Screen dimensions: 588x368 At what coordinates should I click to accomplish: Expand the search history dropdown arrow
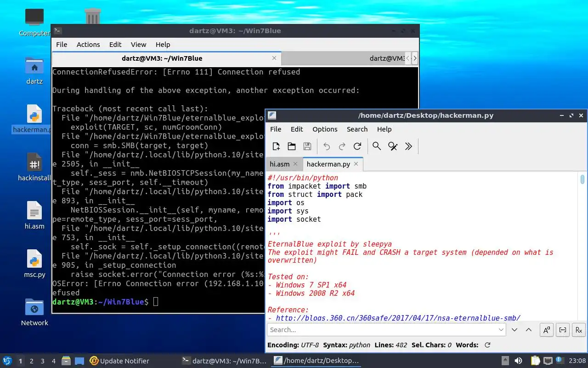tap(501, 330)
